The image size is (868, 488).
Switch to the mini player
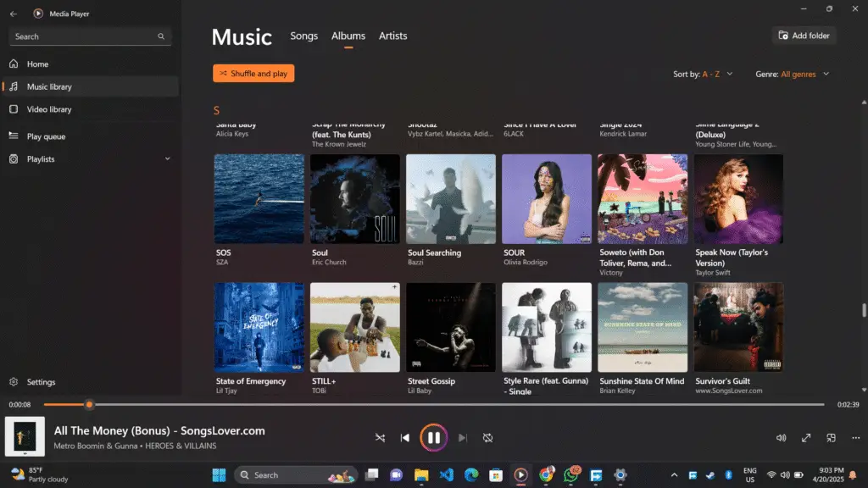point(831,438)
